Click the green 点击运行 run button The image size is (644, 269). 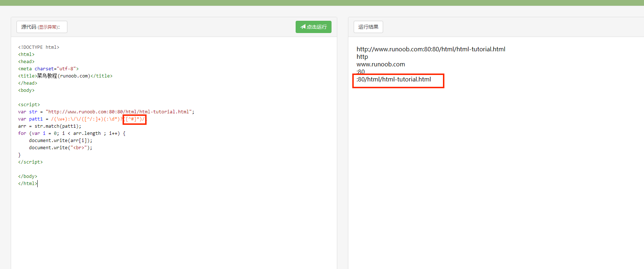(x=313, y=27)
